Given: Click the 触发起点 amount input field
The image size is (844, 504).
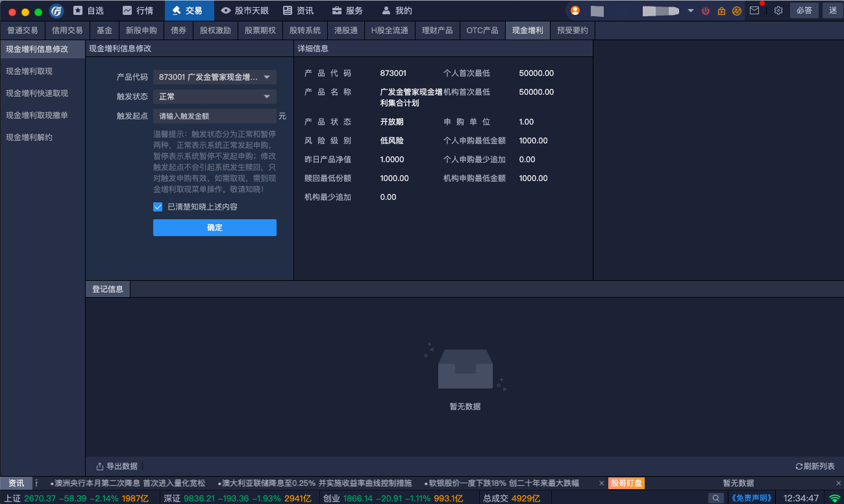Looking at the screenshot, I should (215, 116).
